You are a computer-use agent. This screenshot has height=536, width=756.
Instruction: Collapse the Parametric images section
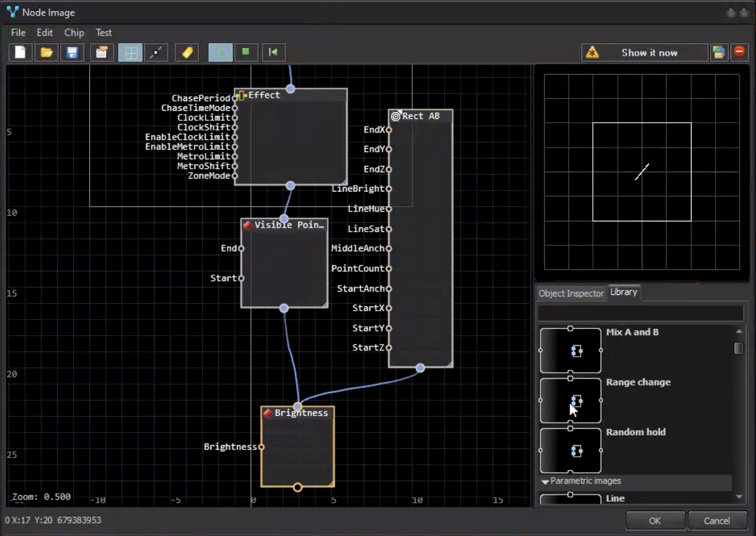(545, 481)
